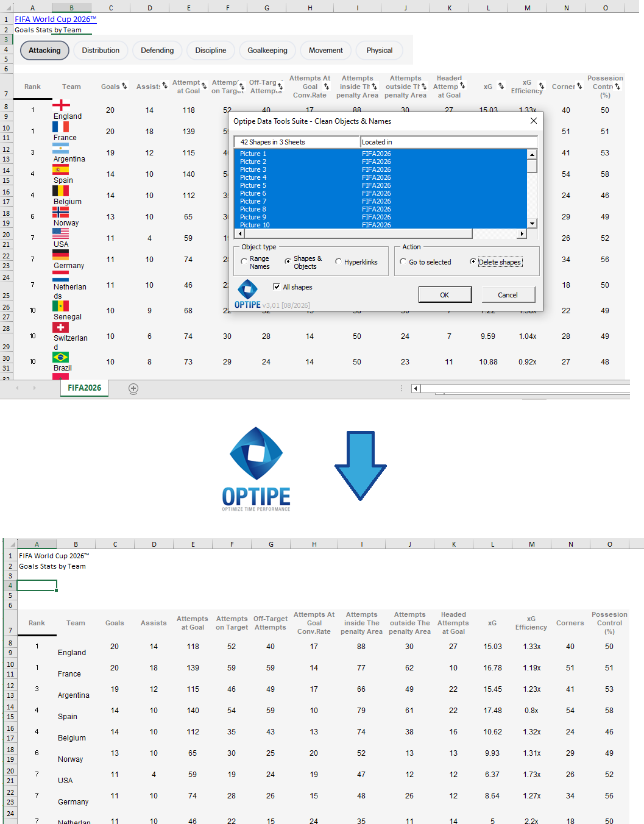
Task: Select the Range Names object type
Action: coord(244,262)
